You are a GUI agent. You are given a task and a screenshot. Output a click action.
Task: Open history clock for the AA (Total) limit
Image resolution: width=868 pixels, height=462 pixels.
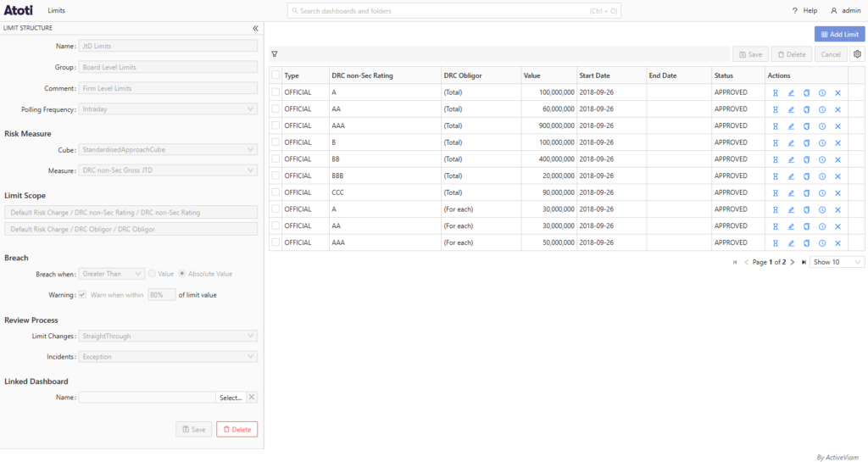[822, 109]
